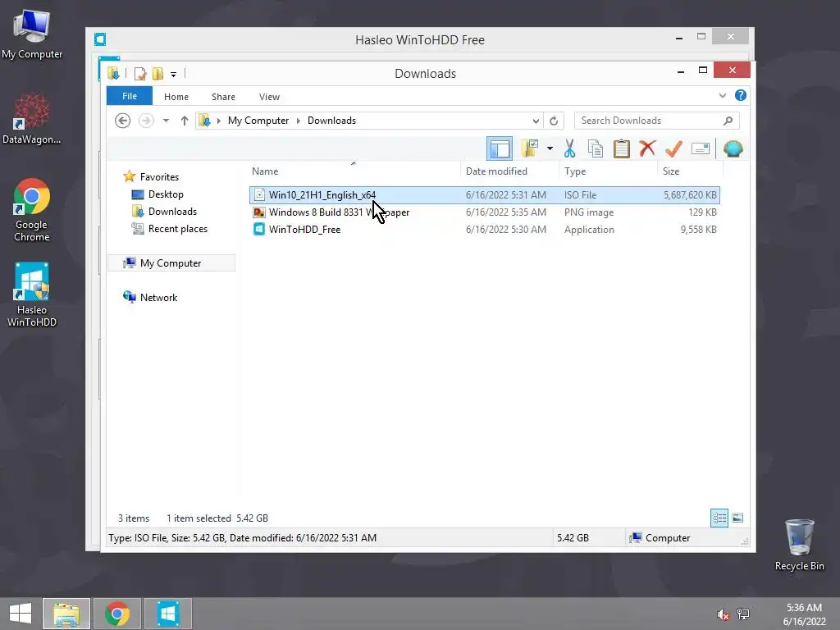Toggle the navigation pane toolbar icon
This screenshot has width=840, height=630.
pos(500,149)
